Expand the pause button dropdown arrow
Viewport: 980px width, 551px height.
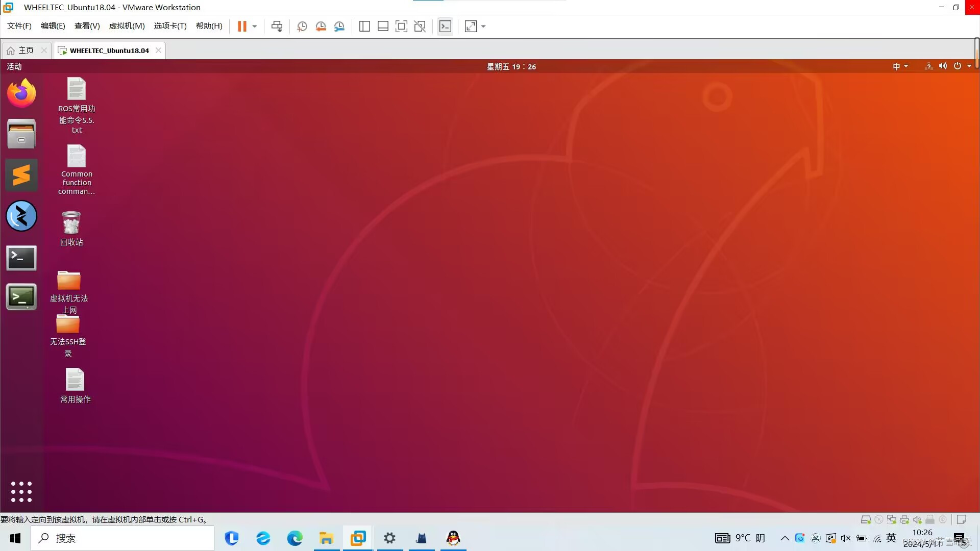pos(255,27)
